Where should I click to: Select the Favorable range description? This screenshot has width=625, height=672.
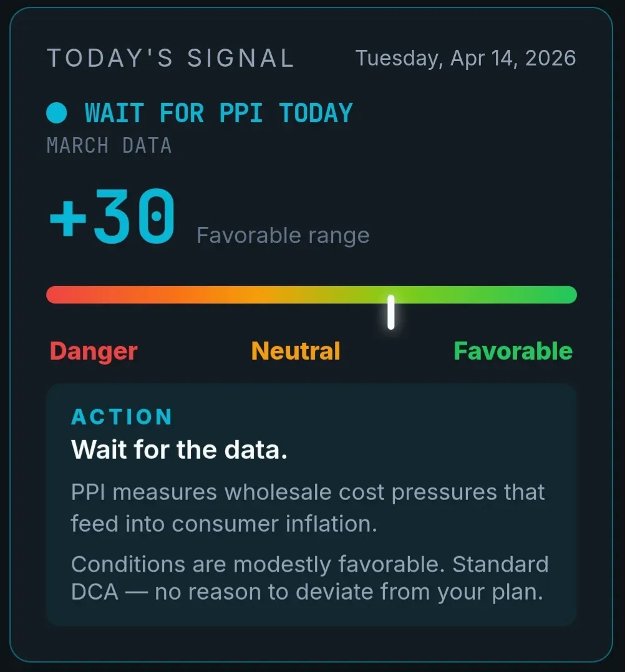[283, 235]
